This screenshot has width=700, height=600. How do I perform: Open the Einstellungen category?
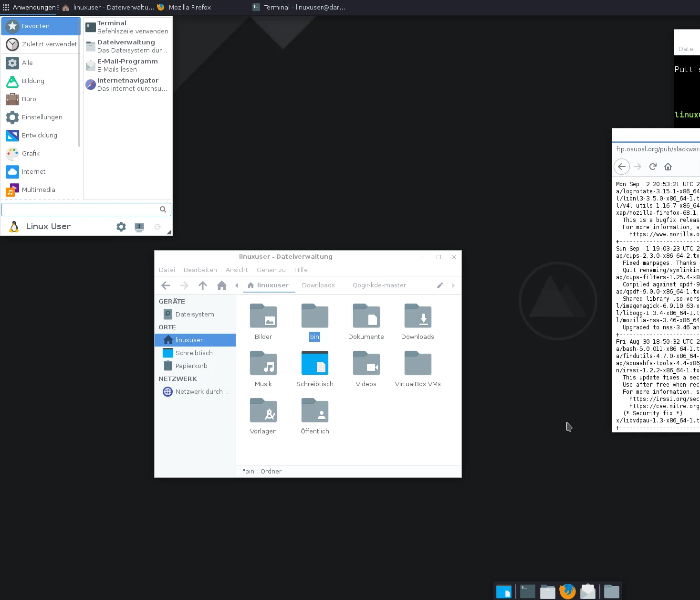coord(41,117)
